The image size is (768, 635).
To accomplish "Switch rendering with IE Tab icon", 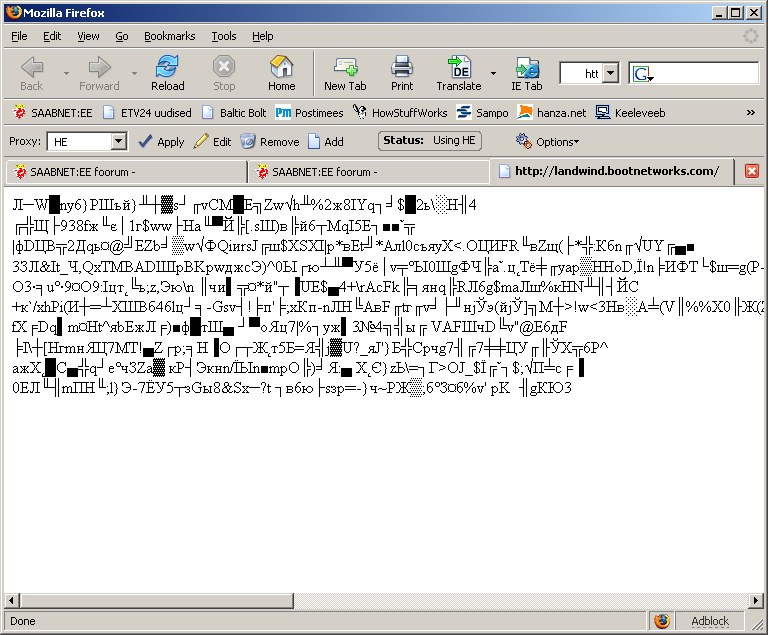I will tap(526, 67).
